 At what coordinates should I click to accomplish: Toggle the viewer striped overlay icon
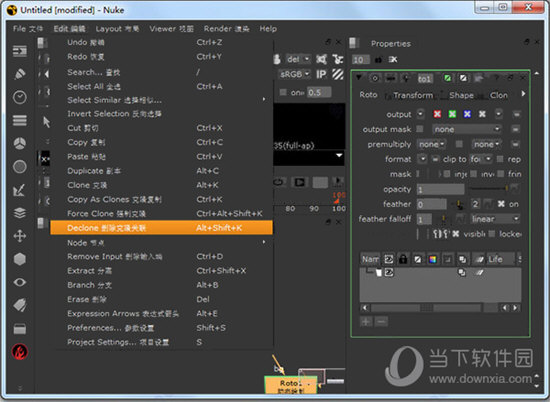pos(338,74)
